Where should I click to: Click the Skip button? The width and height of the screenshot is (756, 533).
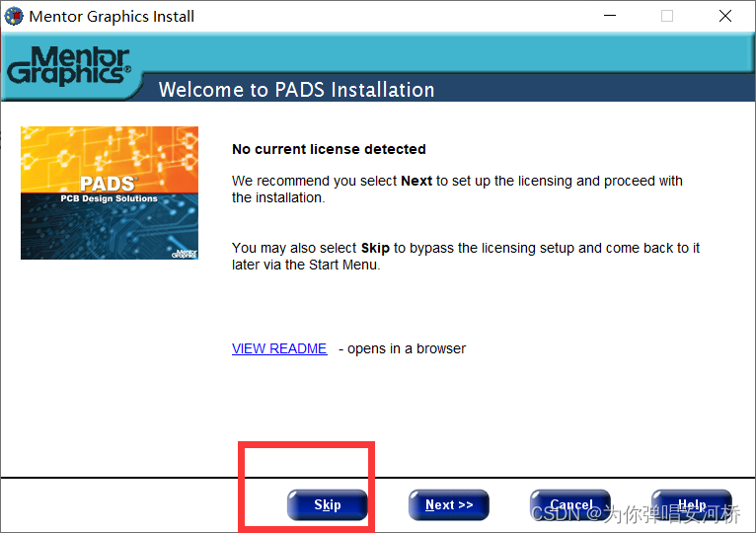328,504
